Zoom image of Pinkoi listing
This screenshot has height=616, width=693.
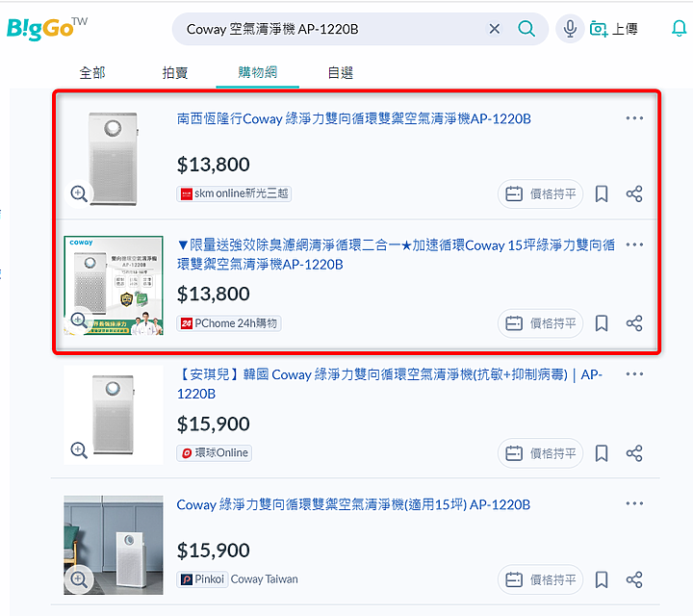79,578
